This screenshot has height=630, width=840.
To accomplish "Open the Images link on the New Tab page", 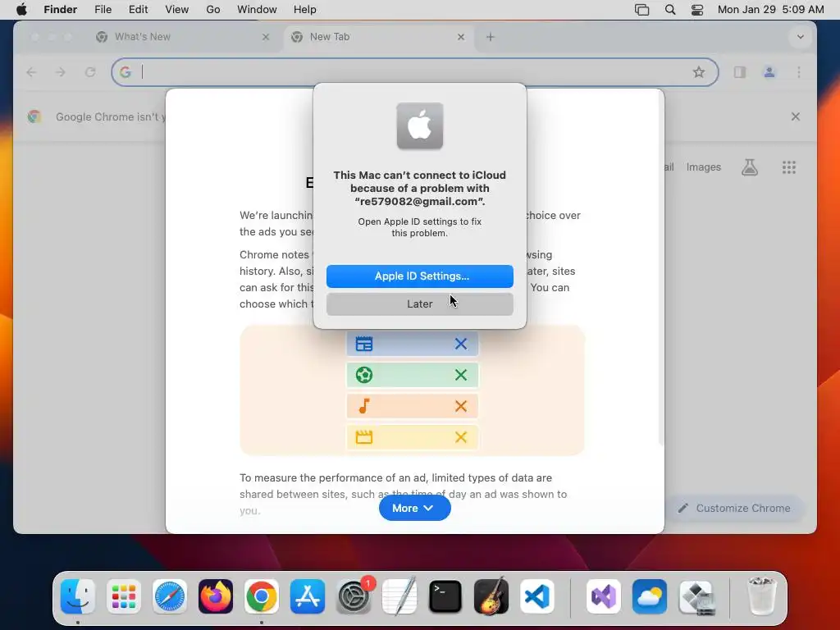I will coord(703,167).
